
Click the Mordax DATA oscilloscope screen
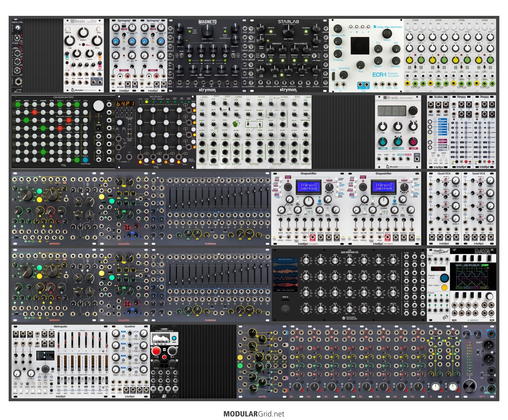[x=473, y=276]
